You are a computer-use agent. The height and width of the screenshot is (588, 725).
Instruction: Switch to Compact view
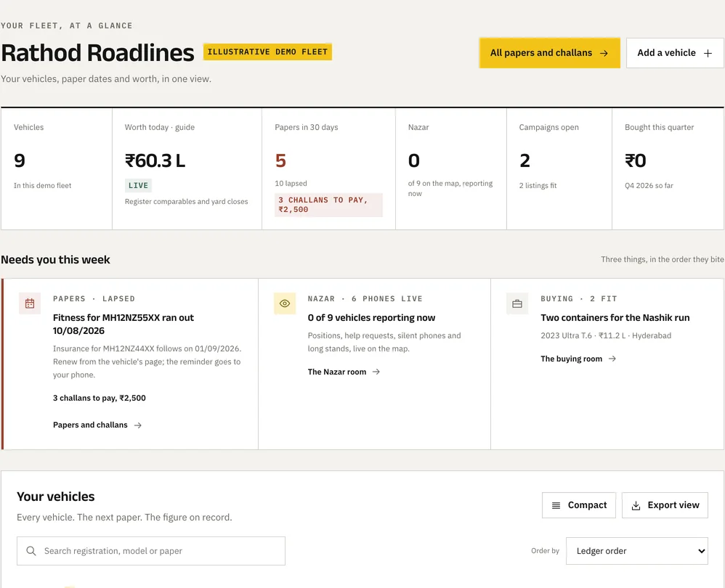(x=579, y=505)
